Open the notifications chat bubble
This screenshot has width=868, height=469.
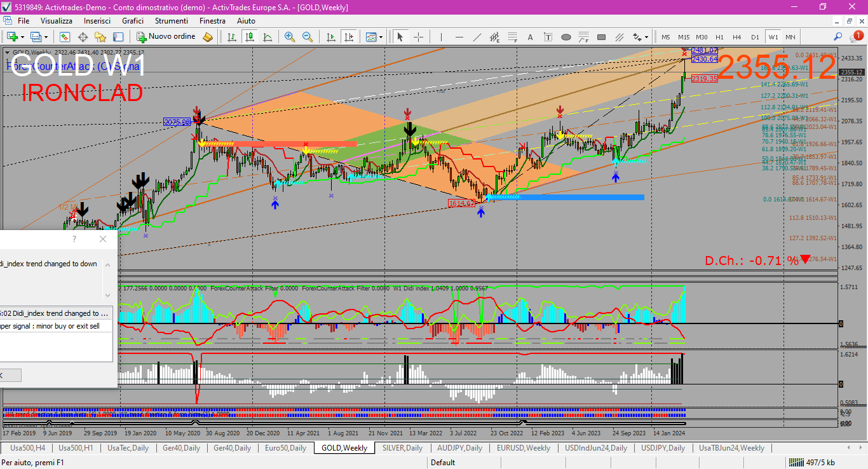tap(856, 37)
